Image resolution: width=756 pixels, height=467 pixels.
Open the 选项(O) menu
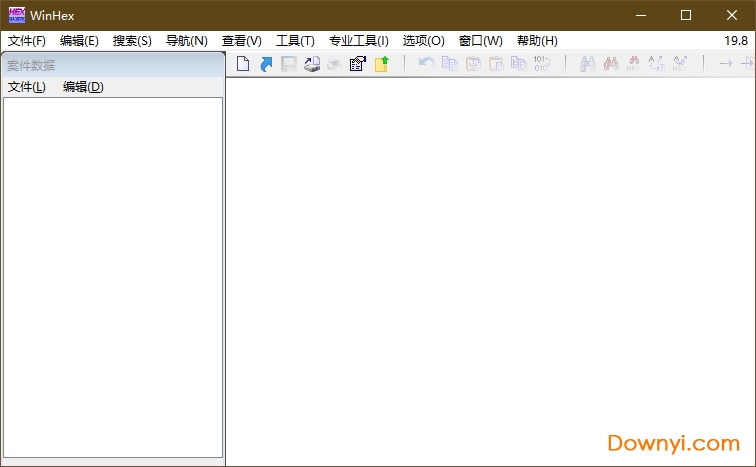[423, 41]
